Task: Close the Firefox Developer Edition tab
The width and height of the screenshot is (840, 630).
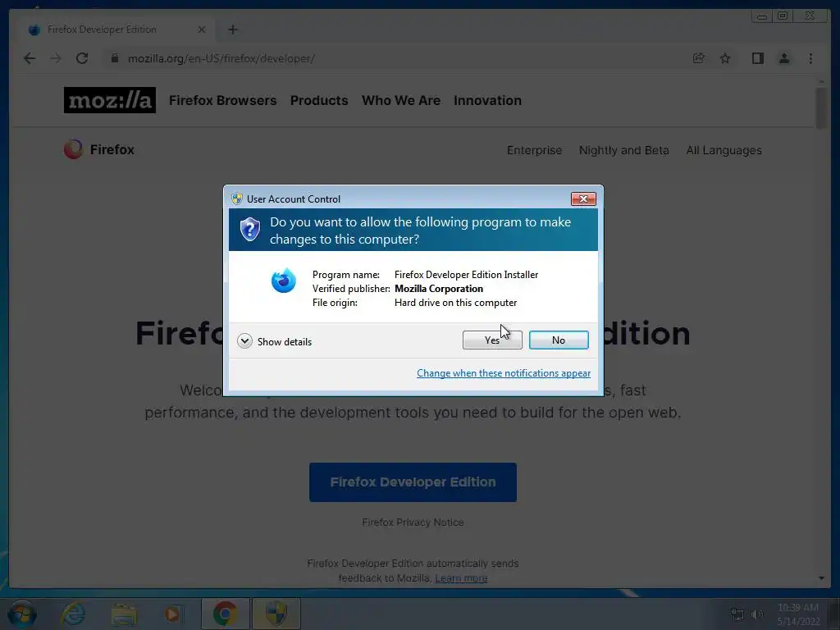Action: pos(202,30)
